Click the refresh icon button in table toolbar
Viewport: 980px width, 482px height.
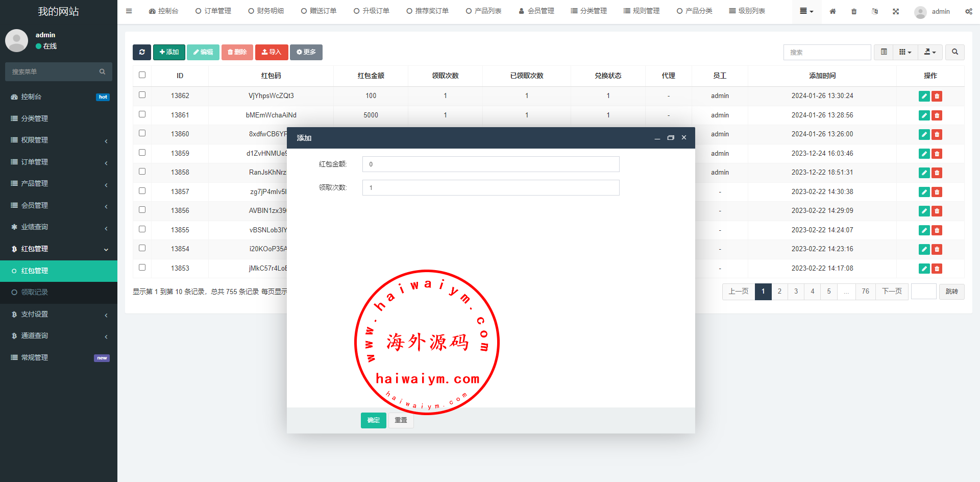point(142,52)
